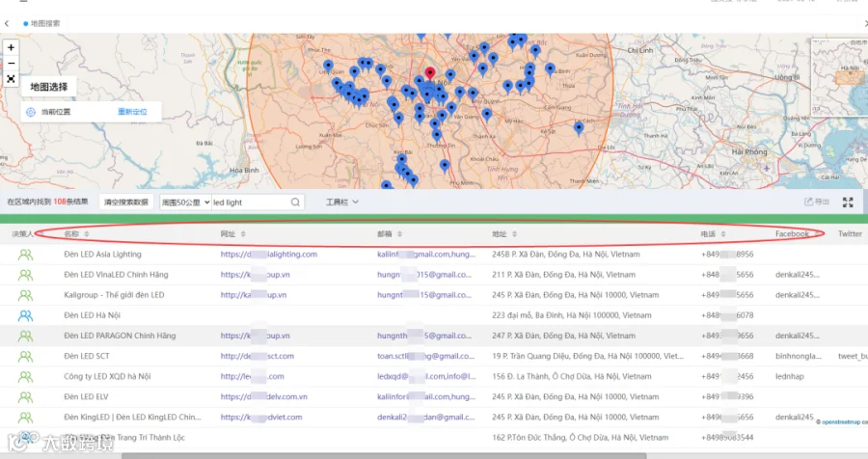Open the sct.com website link for Đèn LED SCT
The width and height of the screenshot is (868, 459).
click(x=258, y=356)
